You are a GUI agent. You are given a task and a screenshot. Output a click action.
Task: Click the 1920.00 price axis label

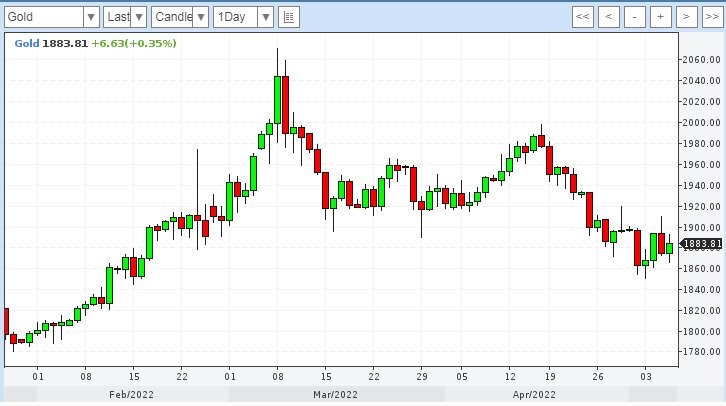702,206
